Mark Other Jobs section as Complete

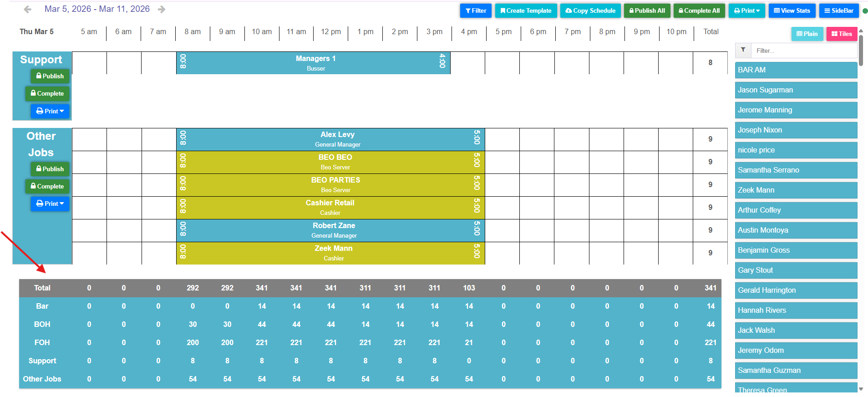47,186
